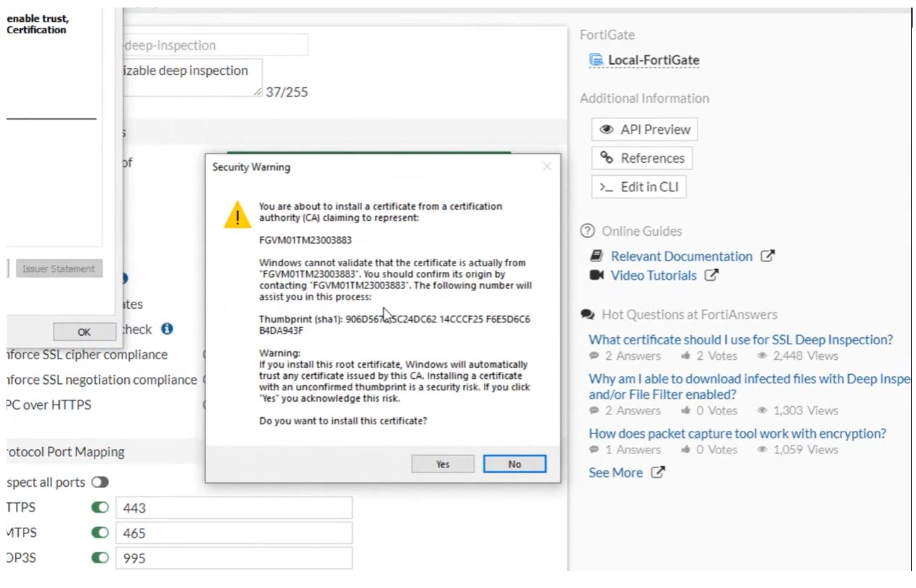Click the comments box with customizable deep inspection
The height and width of the screenshot is (588, 916).
(192, 77)
